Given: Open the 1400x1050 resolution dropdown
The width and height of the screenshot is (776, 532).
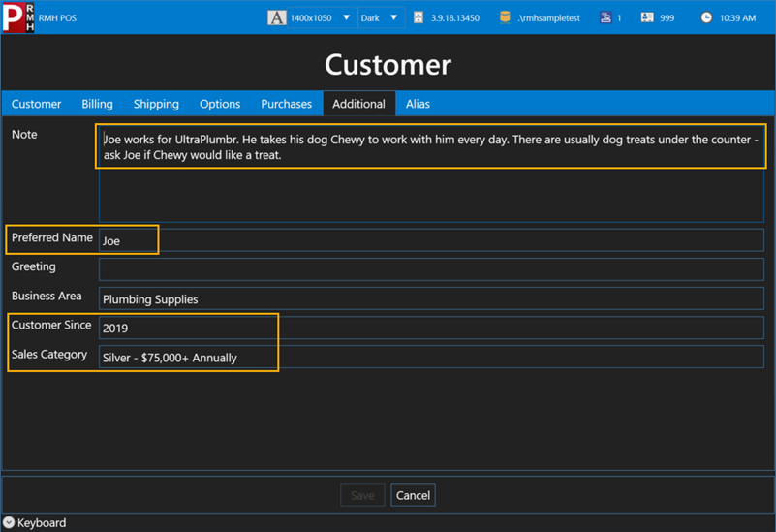Looking at the screenshot, I should pos(321,17).
